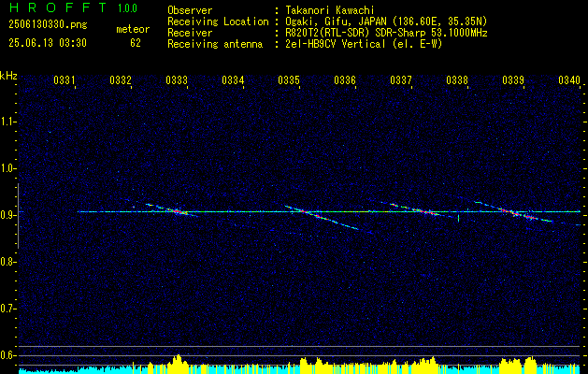Click the Receiver field label
Screen dimensions: 588x374
[x=190, y=33]
